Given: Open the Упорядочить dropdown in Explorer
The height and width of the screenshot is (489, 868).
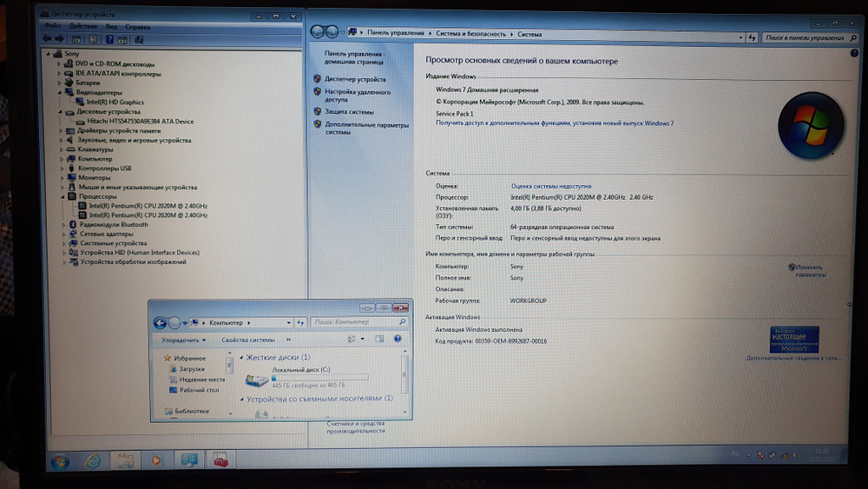Looking at the screenshot, I should pos(182,340).
